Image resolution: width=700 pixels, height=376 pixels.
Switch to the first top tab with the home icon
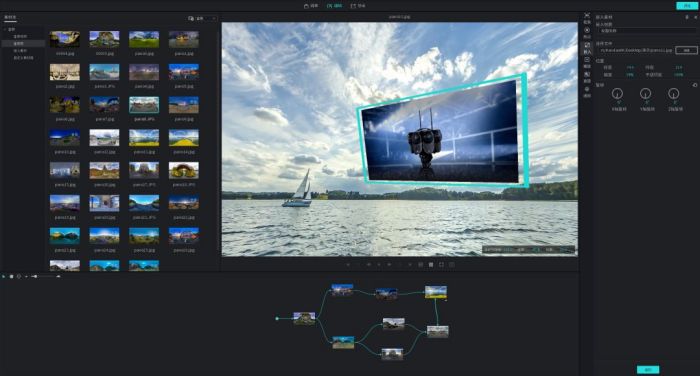(x=311, y=6)
